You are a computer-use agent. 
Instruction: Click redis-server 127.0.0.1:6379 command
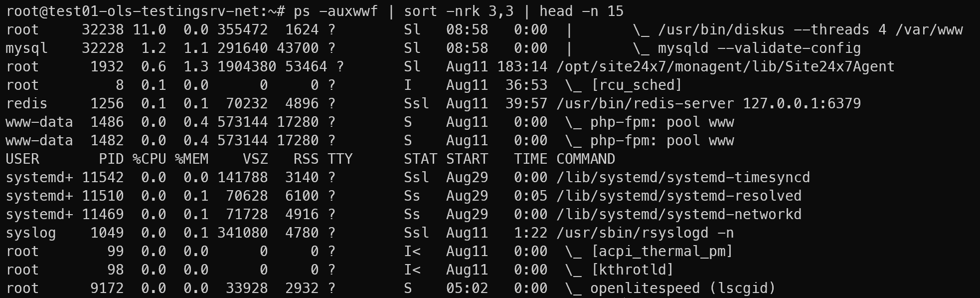tap(708, 103)
